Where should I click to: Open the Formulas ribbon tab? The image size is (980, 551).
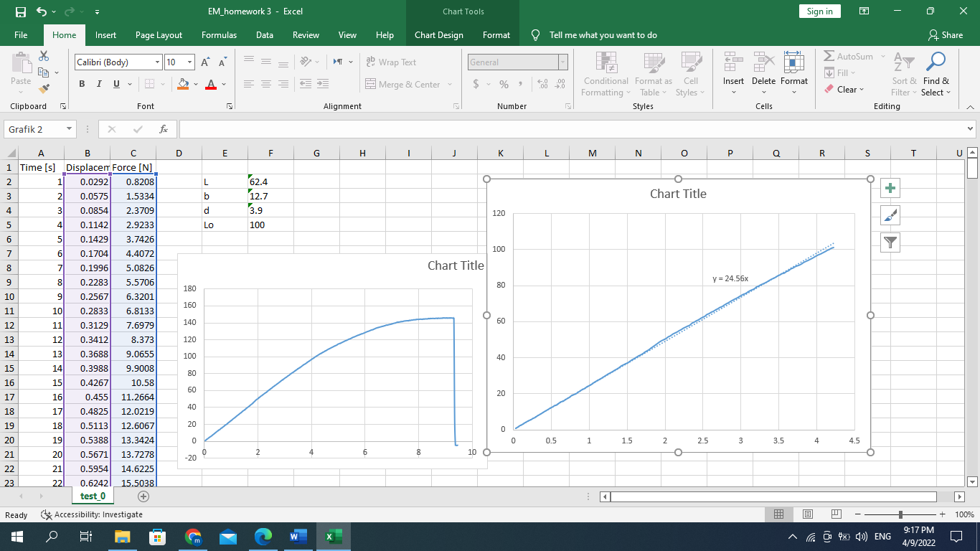point(219,34)
